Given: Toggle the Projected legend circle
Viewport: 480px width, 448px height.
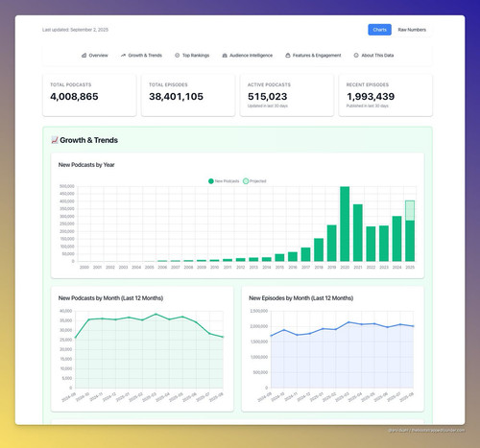Looking at the screenshot, I should [x=246, y=181].
